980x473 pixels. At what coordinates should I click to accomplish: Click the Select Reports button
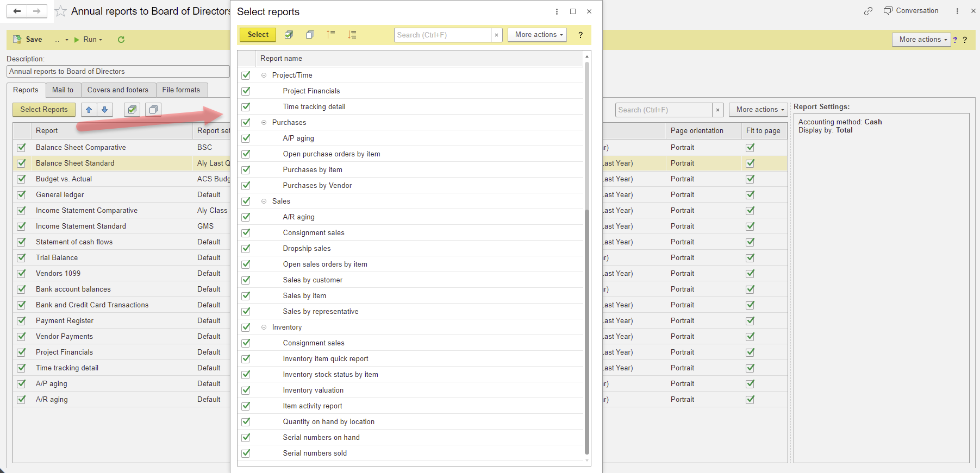click(44, 110)
